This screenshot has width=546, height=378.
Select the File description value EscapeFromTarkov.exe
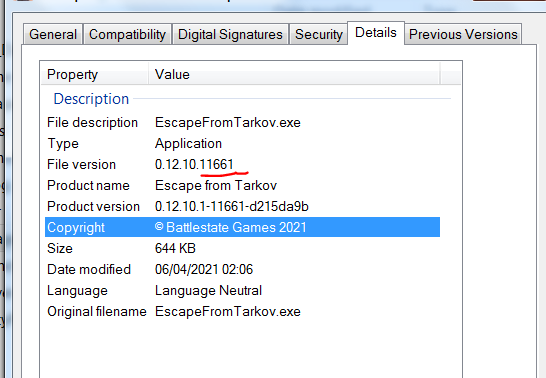228,123
